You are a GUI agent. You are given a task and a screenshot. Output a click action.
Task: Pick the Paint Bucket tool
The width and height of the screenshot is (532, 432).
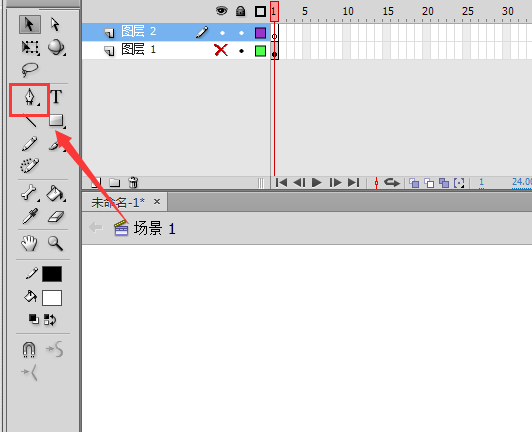(x=56, y=193)
